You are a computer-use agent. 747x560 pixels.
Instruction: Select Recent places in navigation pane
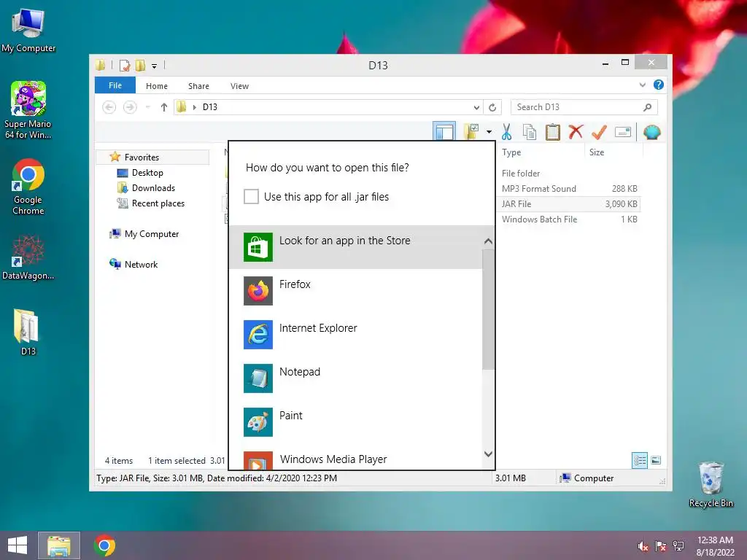tap(158, 203)
